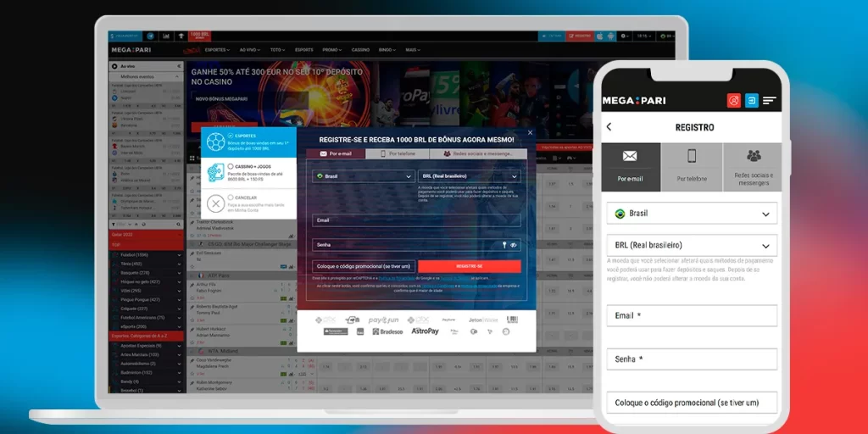This screenshot has height=434, width=868.
Task: Click the Megapari logo on the desktop site
Action: point(131,50)
